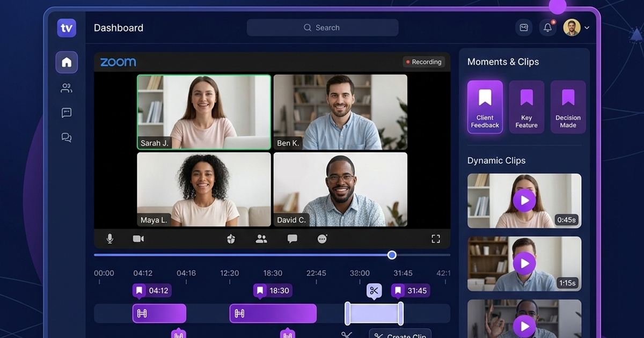Click the 00:00 timeline label

click(104, 273)
